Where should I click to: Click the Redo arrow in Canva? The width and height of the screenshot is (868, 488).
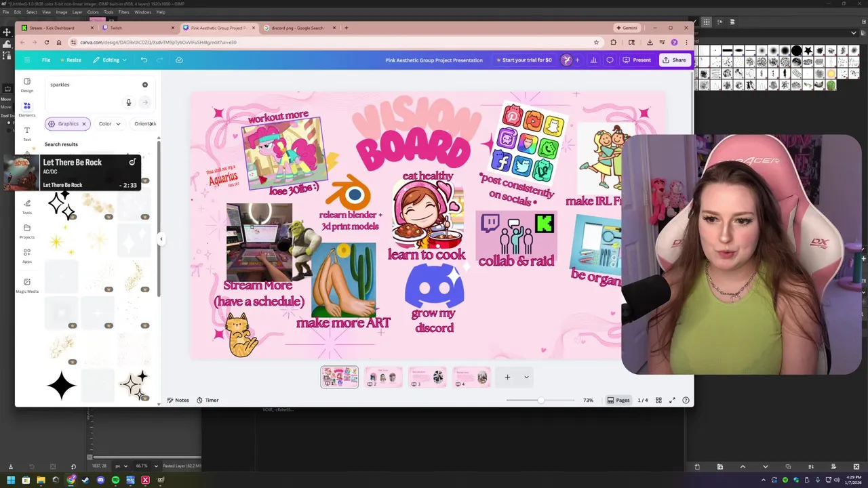tap(160, 60)
